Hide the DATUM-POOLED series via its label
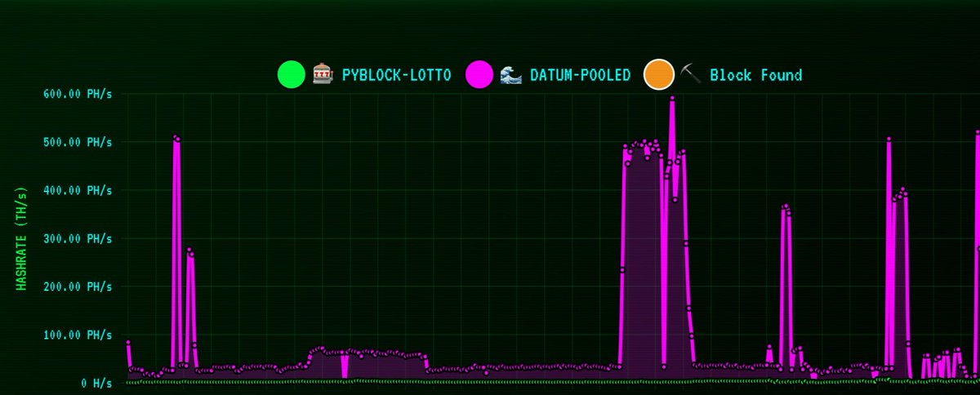Screen dimensions: 980x395 (x=580, y=75)
